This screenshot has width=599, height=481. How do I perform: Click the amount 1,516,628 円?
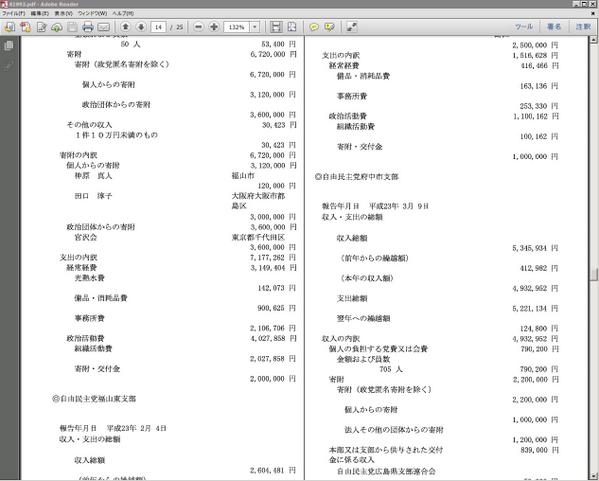click(535, 55)
